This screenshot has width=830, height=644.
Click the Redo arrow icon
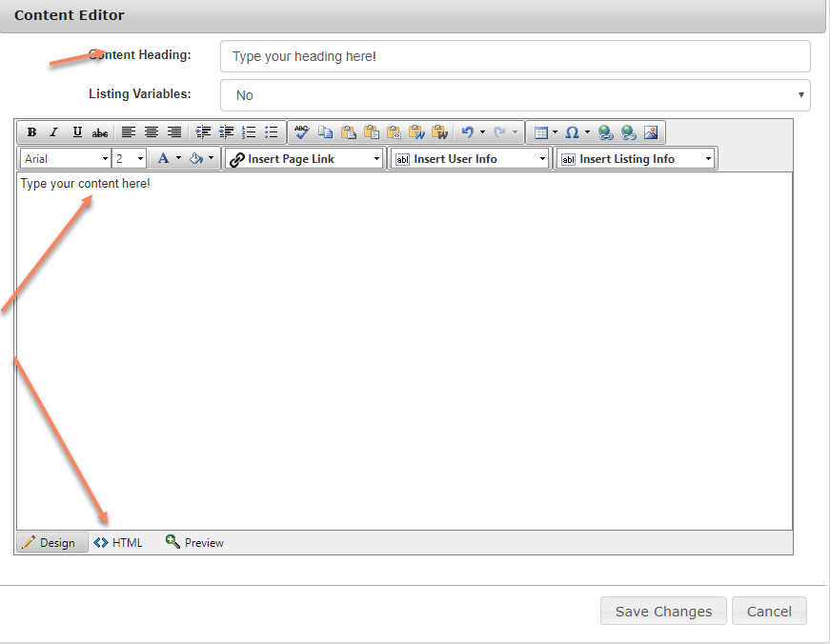[x=499, y=132]
